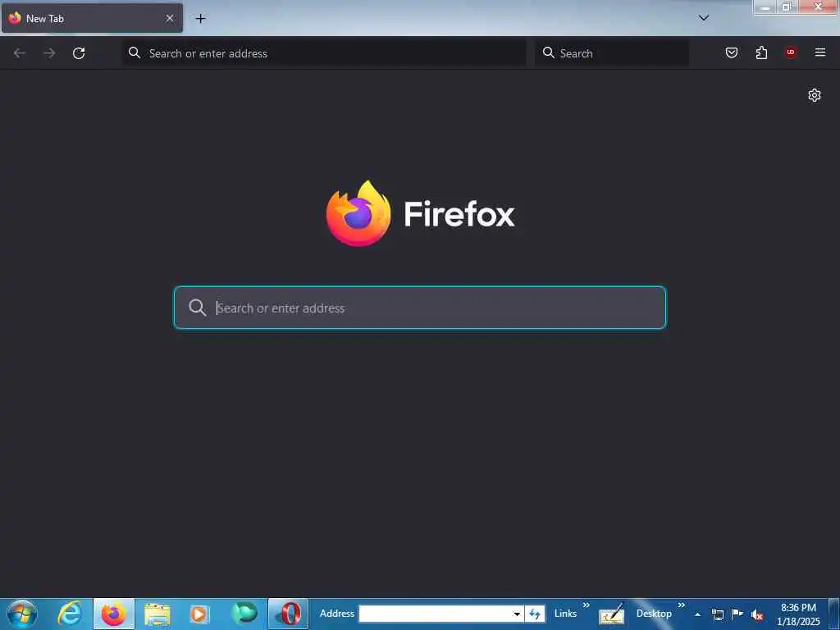Show hidden system tray icons
The width and height of the screenshot is (840, 630).
coord(697,614)
